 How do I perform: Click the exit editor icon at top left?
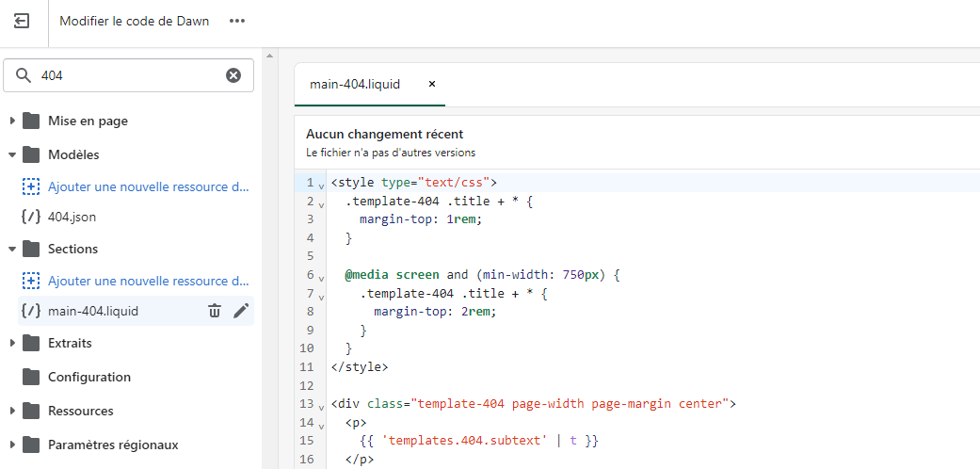pos(22,21)
